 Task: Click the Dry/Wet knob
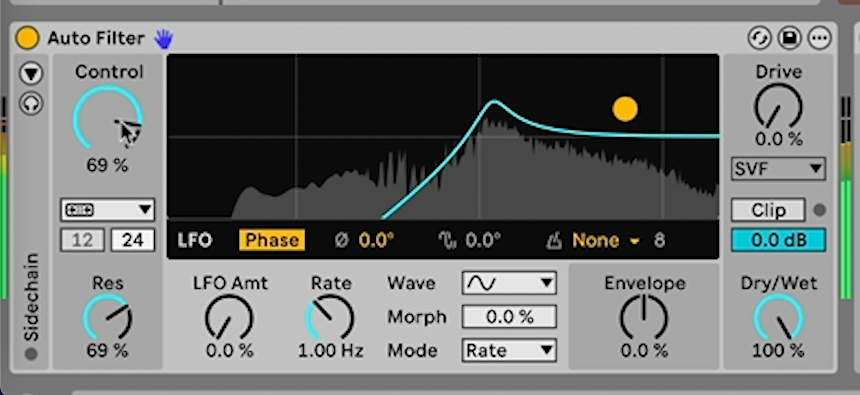pyautogui.click(x=779, y=318)
